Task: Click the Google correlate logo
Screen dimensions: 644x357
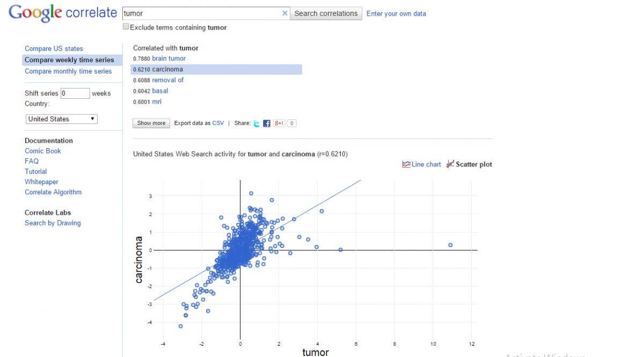Action: pos(63,13)
